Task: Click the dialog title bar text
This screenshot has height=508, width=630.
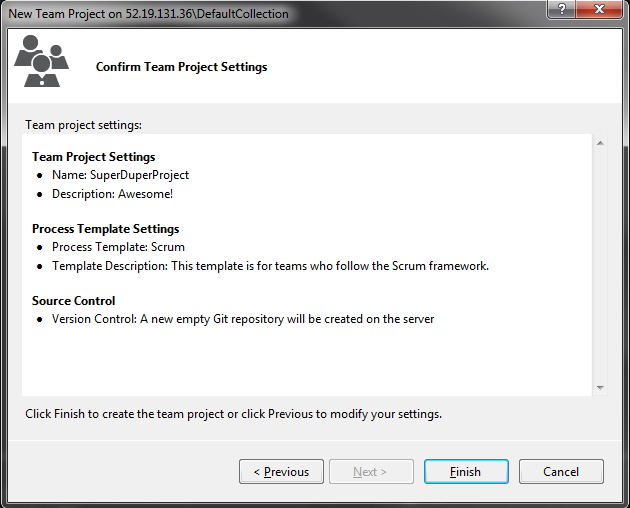Action: click(148, 14)
